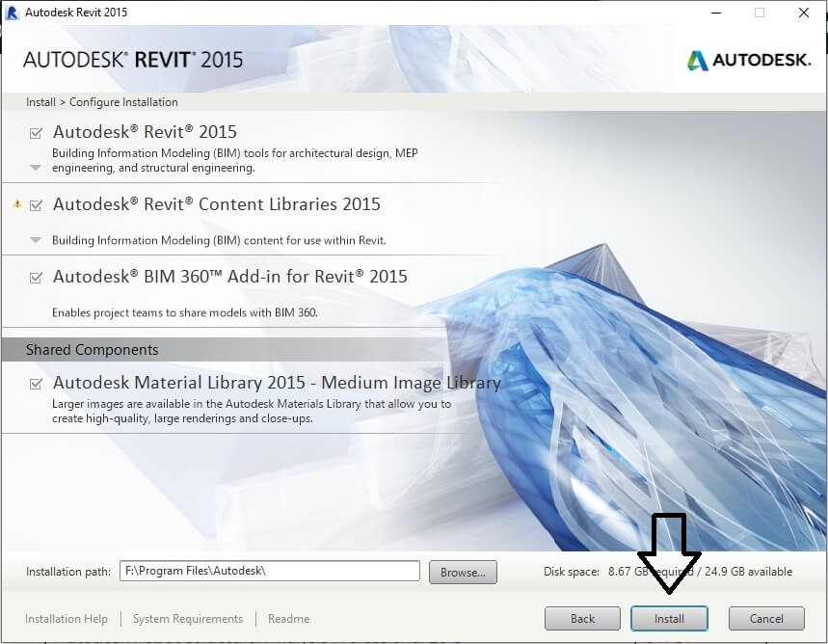The image size is (828, 644).
Task: Minimize the Autodesk Revit 2015 window
Action: click(716, 13)
